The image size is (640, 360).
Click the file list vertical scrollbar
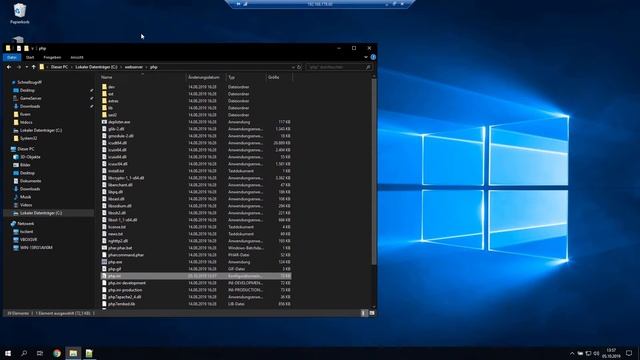[373, 171]
